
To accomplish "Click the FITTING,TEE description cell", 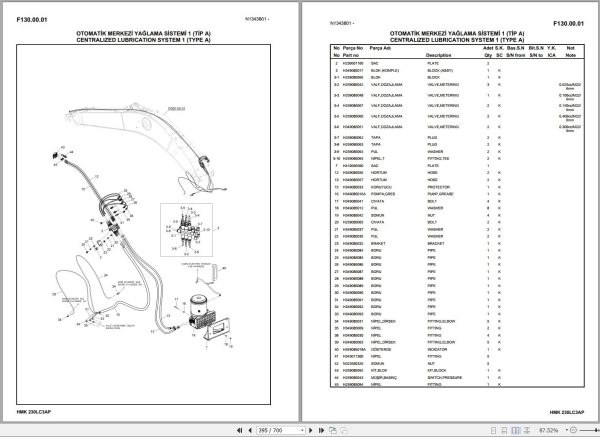I will pyautogui.click(x=438, y=158).
